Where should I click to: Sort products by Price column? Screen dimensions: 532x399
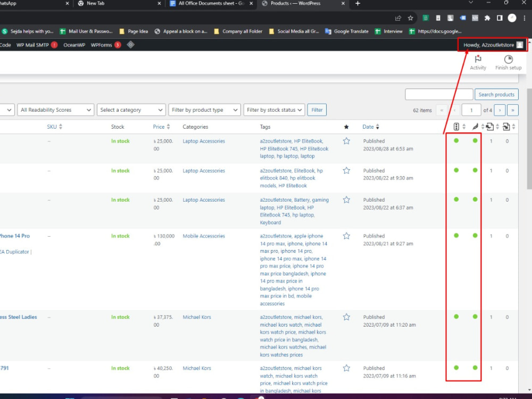(x=161, y=127)
